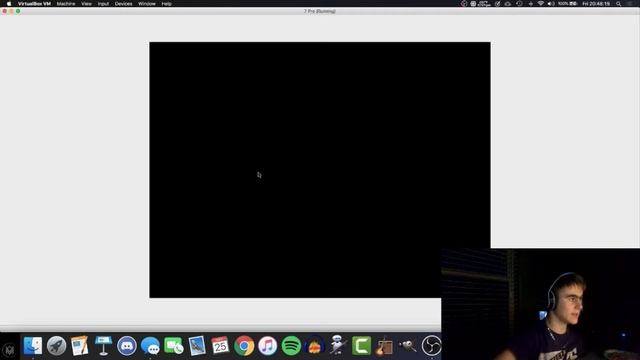Image resolution: width=640 pixels, height=360 pixels.
Task: Open the Window menu
Action: (147, 4)
